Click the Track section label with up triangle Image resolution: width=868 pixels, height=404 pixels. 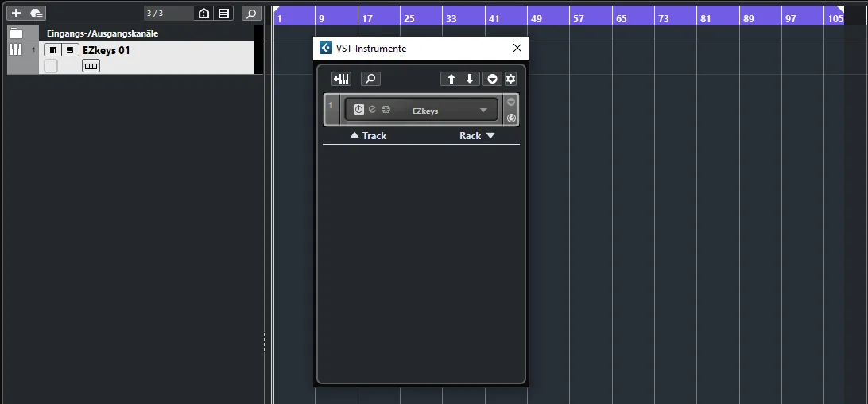pyautogui.click(x=369, y=136)
